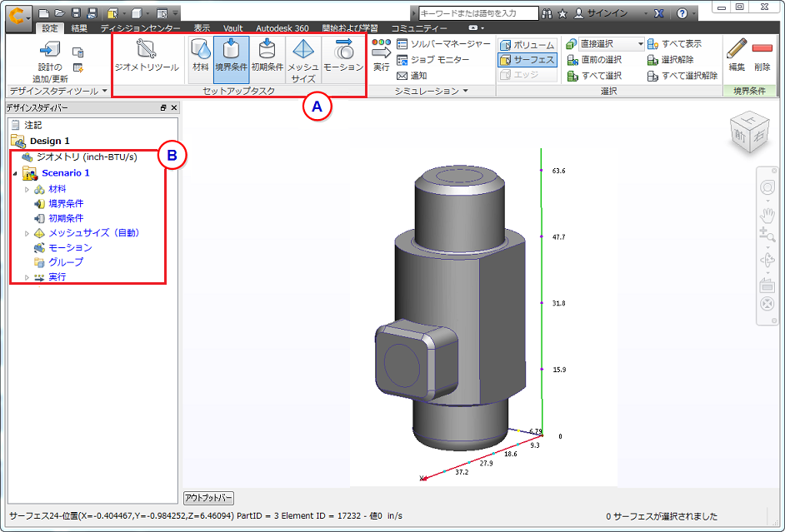Open ジオメトリツール (Geometry Tools)
785x532 pixels.
pyautogui.click(x=147, y=55)
